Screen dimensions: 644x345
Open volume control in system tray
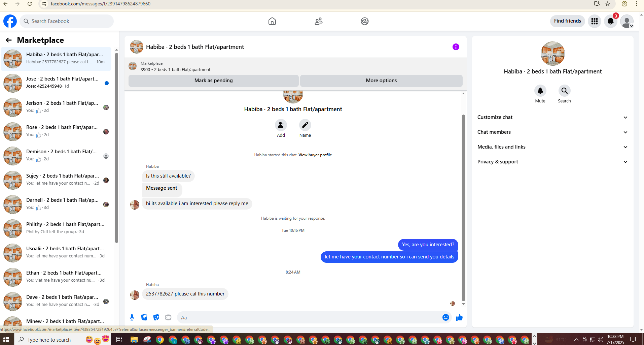pos(601,339)
